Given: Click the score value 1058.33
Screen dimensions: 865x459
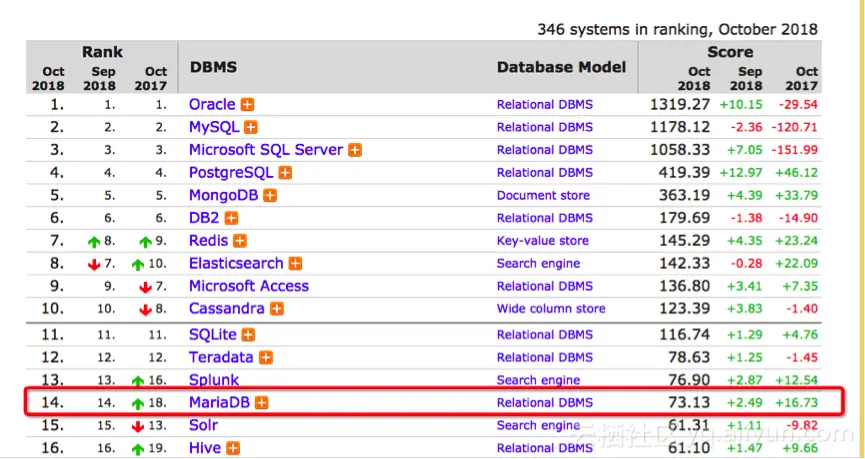Looking at the screenshot, I should point(680,150).
